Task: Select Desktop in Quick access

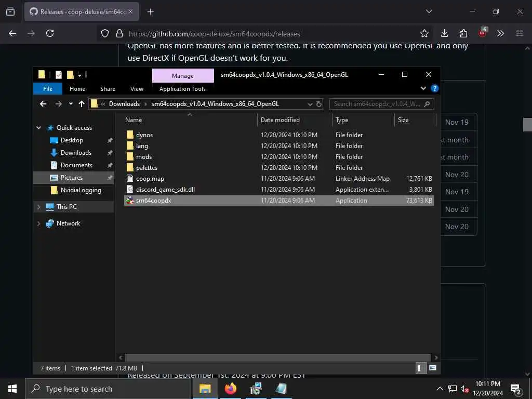Action: 72,140
